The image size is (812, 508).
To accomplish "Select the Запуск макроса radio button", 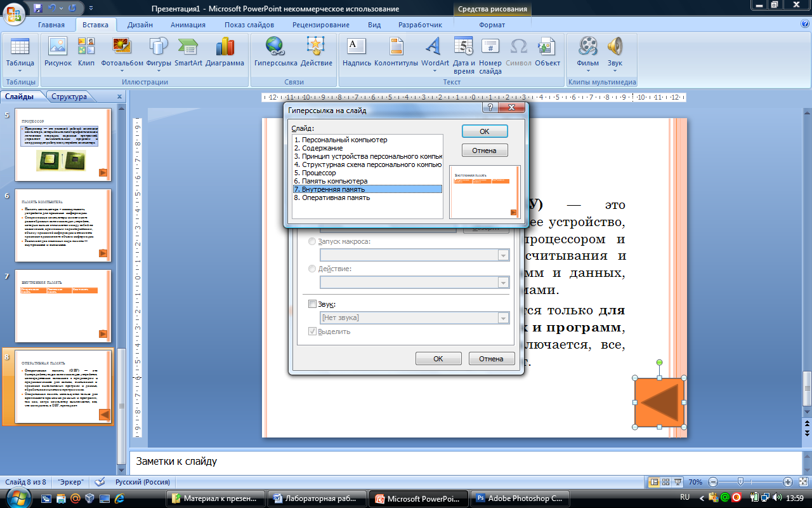I will click(x=311, y=241).
